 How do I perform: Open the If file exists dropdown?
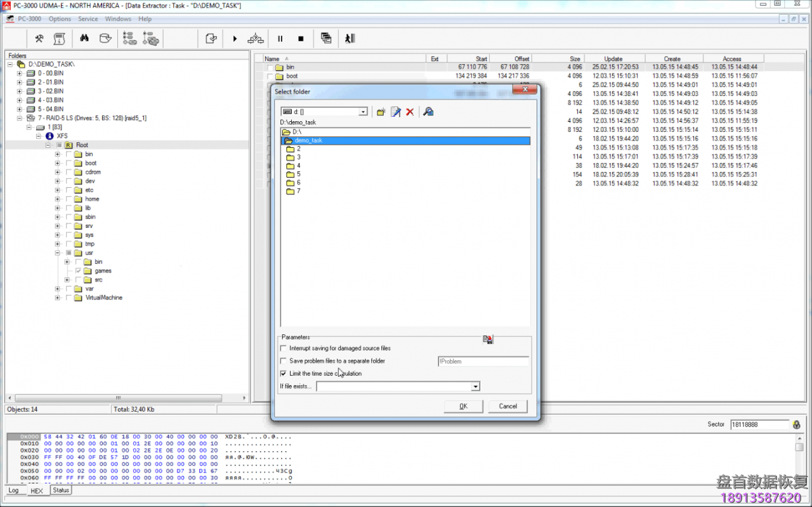(475, 386)
